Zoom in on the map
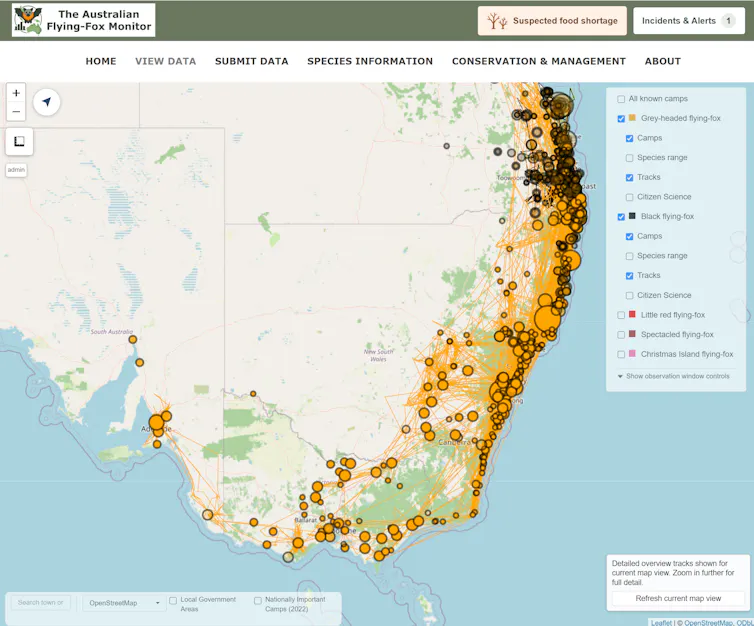 (16, 93)
